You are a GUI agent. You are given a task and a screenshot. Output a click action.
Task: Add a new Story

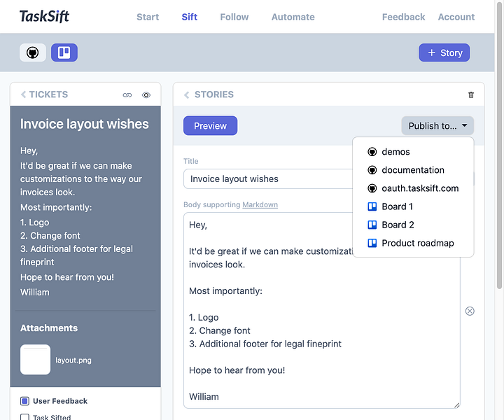(x=444, y=52)
